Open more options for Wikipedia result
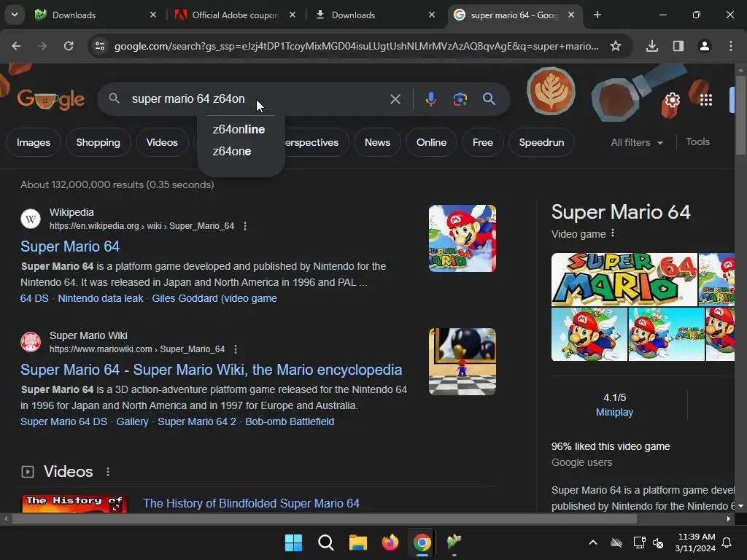 [245, 226]
